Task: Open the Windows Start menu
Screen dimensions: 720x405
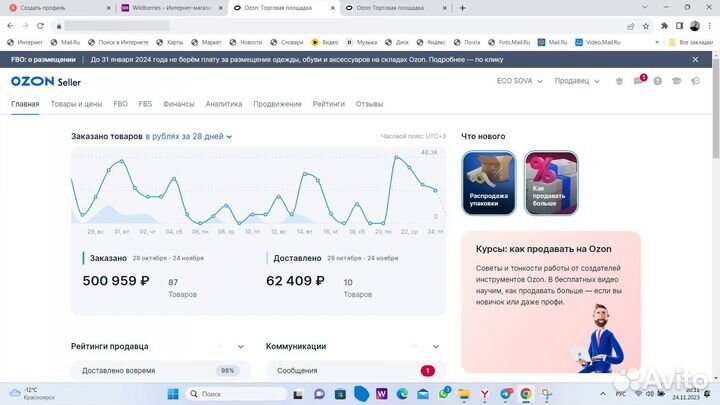Action: (173, 394)
